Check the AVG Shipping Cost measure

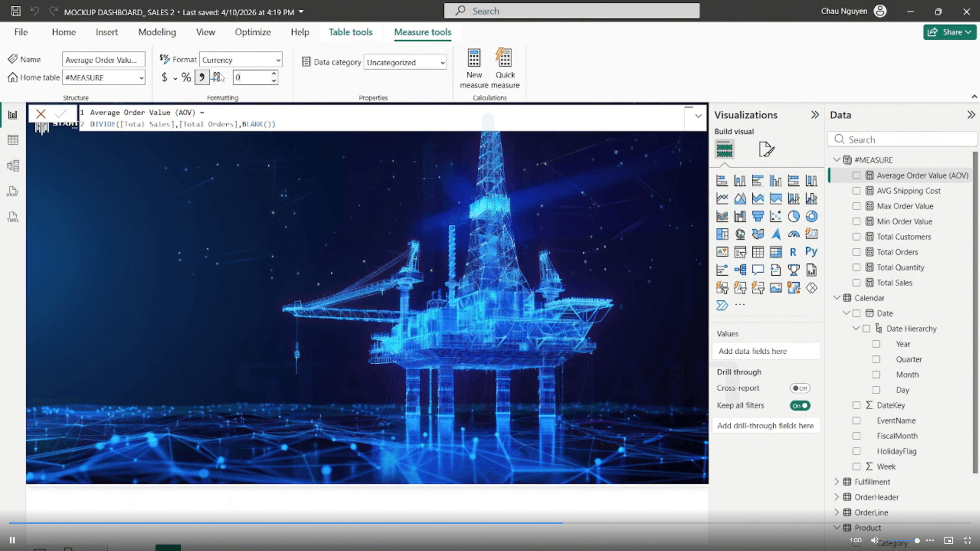pos(856,191)
